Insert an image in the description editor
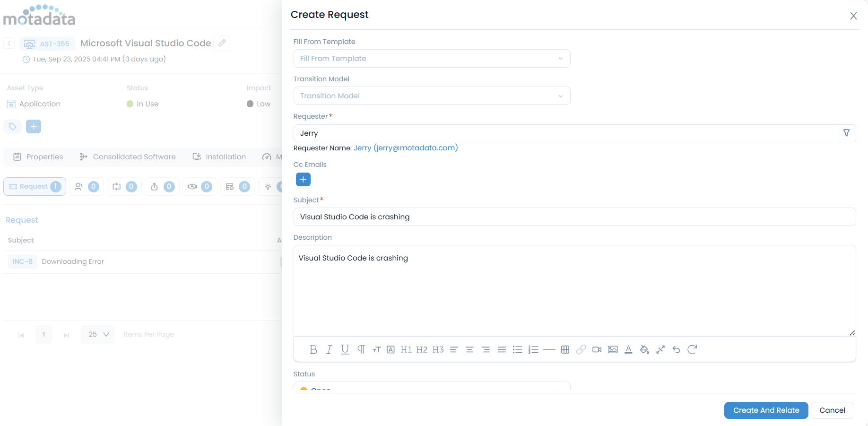The width and height of the screenshot is (868, 426). pos(613,349)
